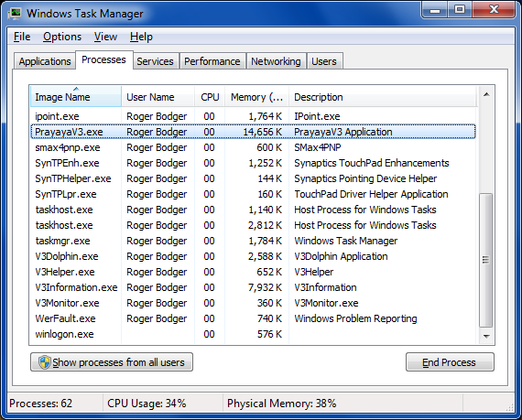This screenshot has height=420, width=522.
Task: Click Synaptics Pointing Device Helper description
Action: pyautogui.click(x=365, y=178)
